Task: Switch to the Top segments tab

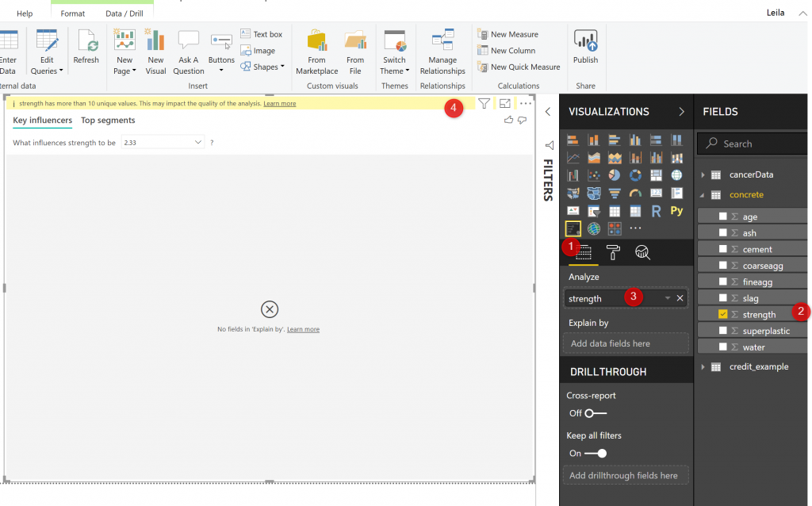Action: [x=108, y=121]
